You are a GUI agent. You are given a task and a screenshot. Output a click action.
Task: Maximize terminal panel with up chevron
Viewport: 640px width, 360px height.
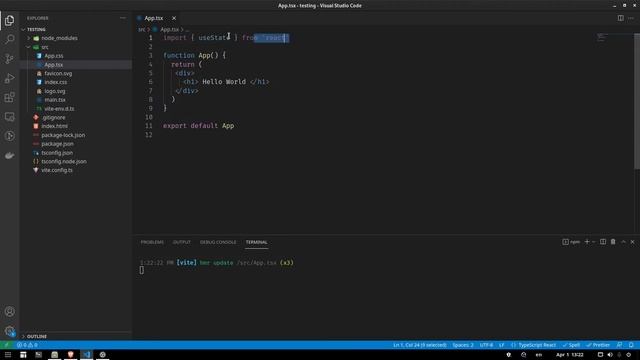point(623,242)
